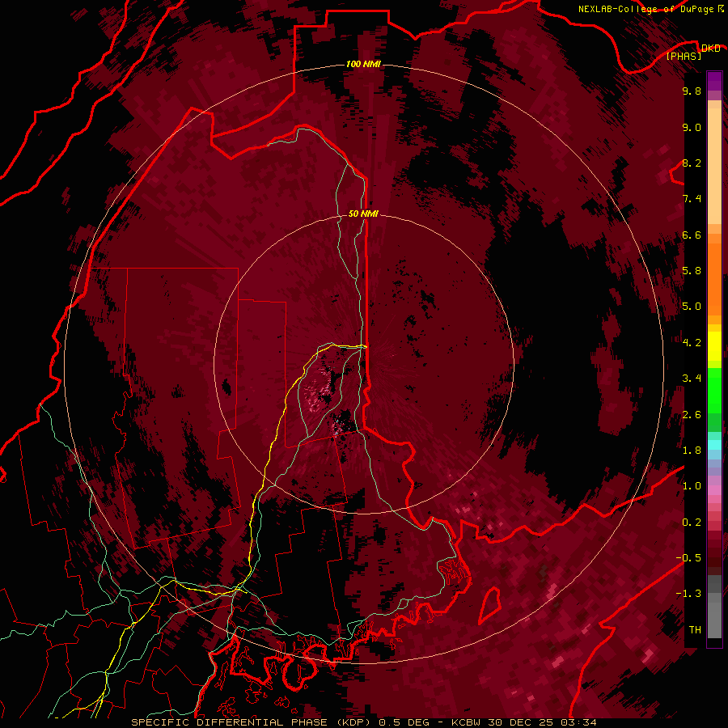Click the "50 NMI" range ring label
This screenshot has height=728, width=728.
click(363, 214)
